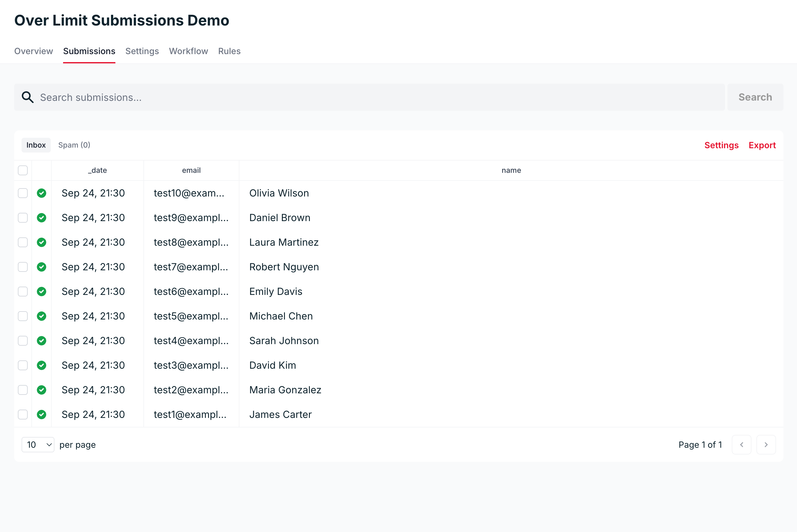Select the checkbox in James Carter's row

23,414
